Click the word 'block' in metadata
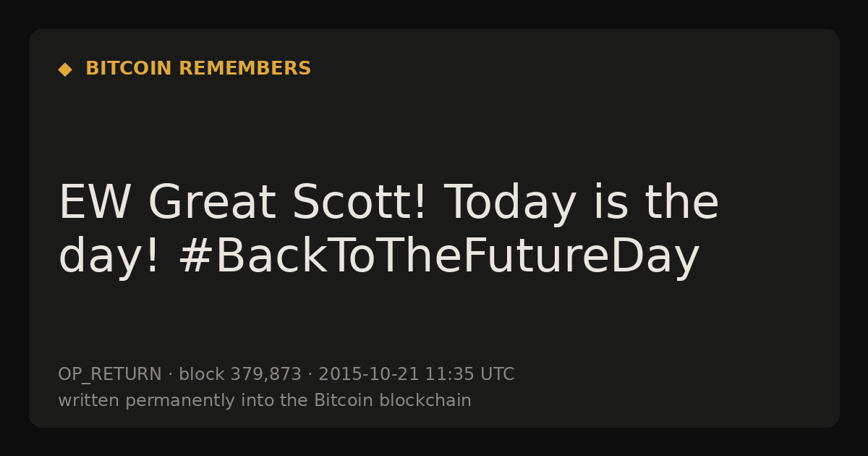 [x=202, y=375]
